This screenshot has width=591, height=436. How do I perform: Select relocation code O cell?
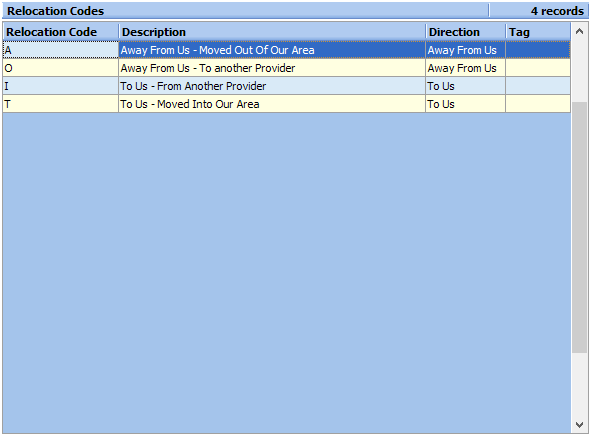click(61, 68)
